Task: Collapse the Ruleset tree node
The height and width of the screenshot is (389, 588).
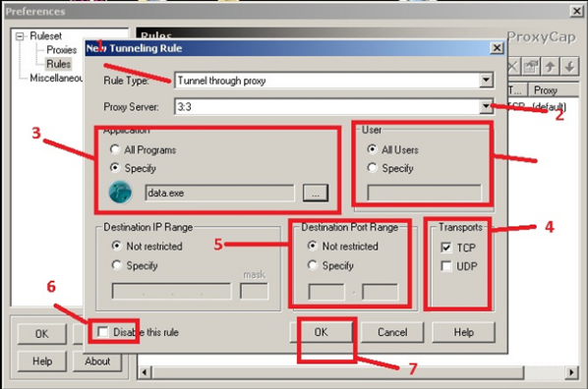Action: tap(20, 36)
